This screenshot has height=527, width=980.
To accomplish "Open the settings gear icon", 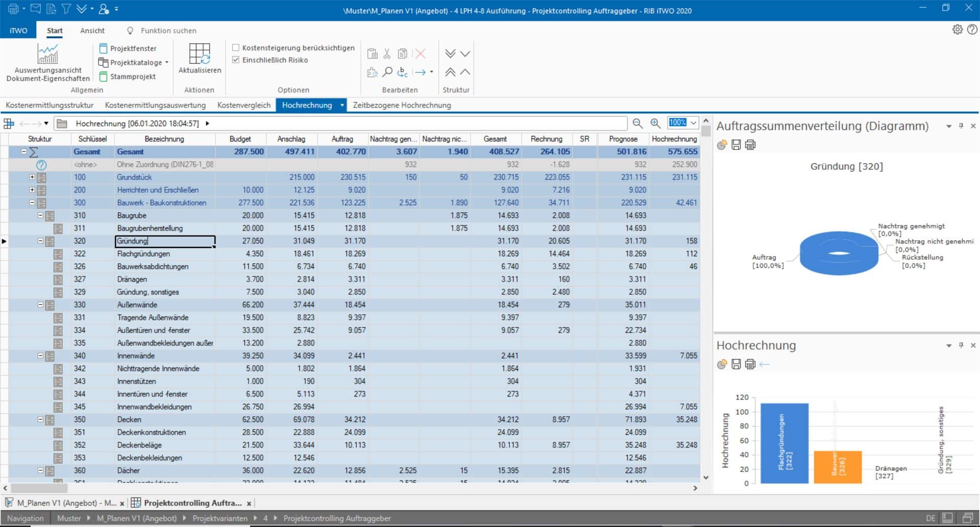I will (958, 30).
